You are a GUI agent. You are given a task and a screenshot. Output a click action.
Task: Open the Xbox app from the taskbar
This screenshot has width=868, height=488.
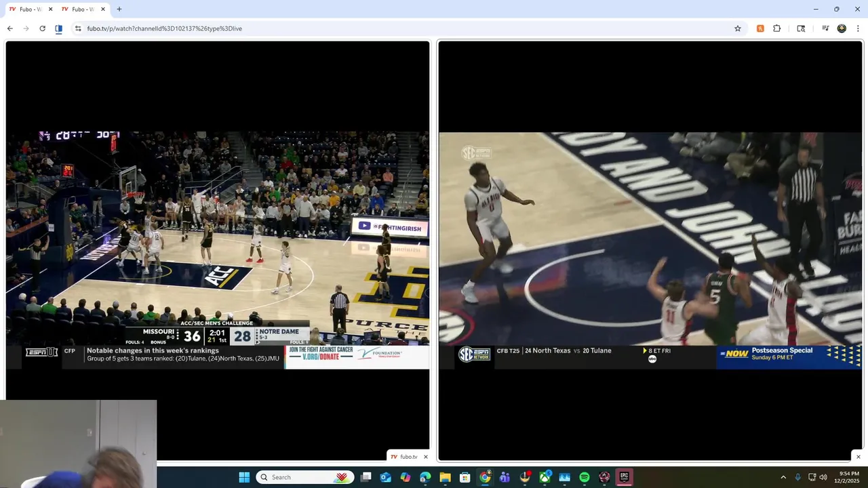point(545,477)
